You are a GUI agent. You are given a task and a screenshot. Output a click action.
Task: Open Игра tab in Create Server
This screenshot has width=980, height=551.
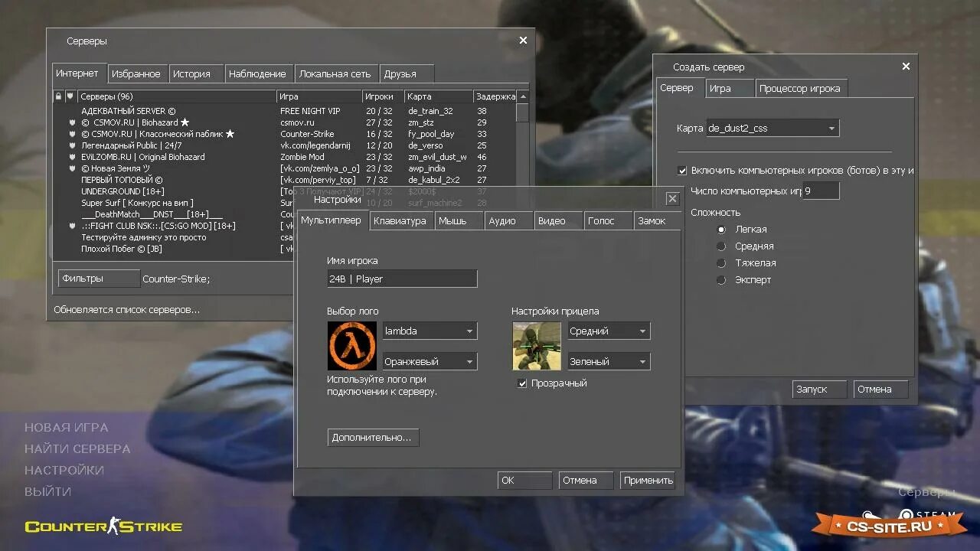pos(728,89)
